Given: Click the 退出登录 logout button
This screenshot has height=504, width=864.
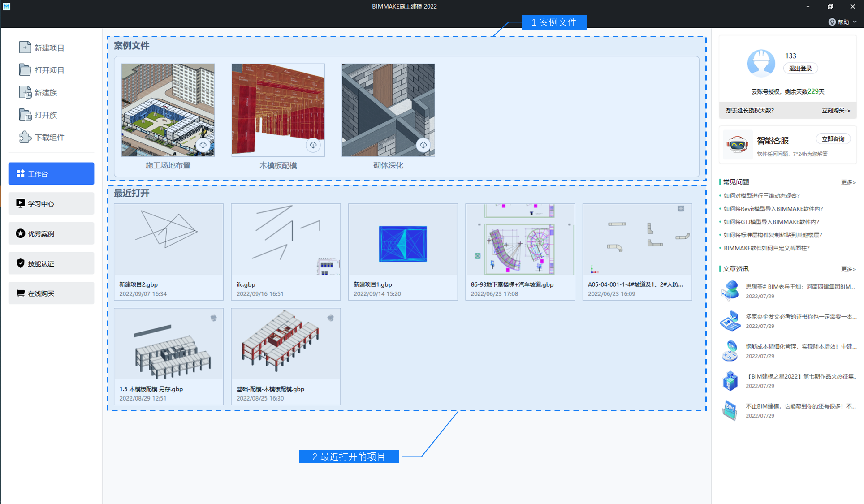Looking at the screenshot, I should [x=800, y=68].
